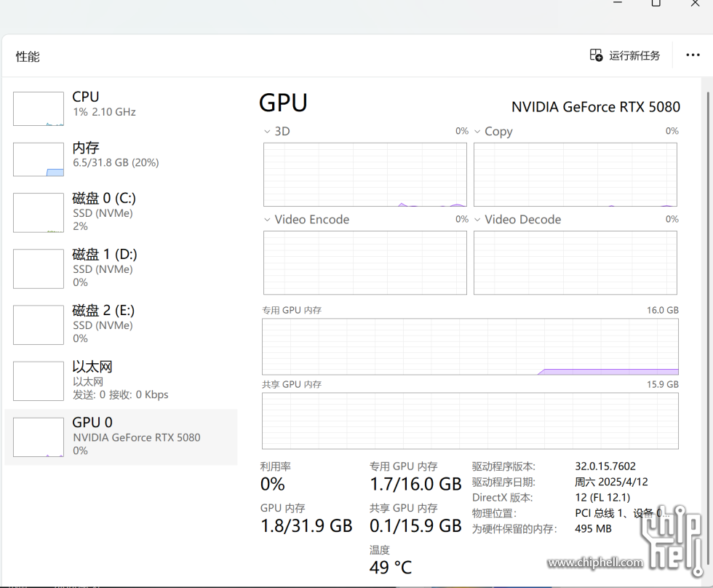Viewport: 713px width, 588px height.
Task: Click the 运行新任务 button label
Action: click(634, 55)
